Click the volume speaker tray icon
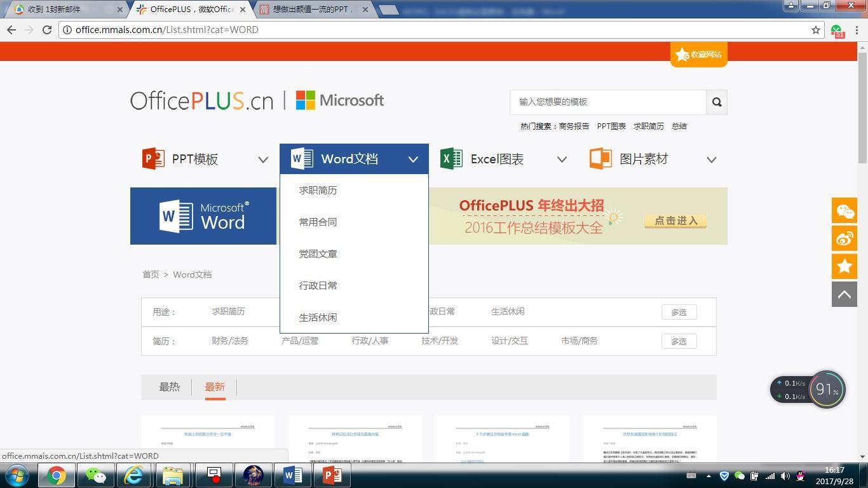The width and height of the screenshot is (868, 488). point(785,476)
